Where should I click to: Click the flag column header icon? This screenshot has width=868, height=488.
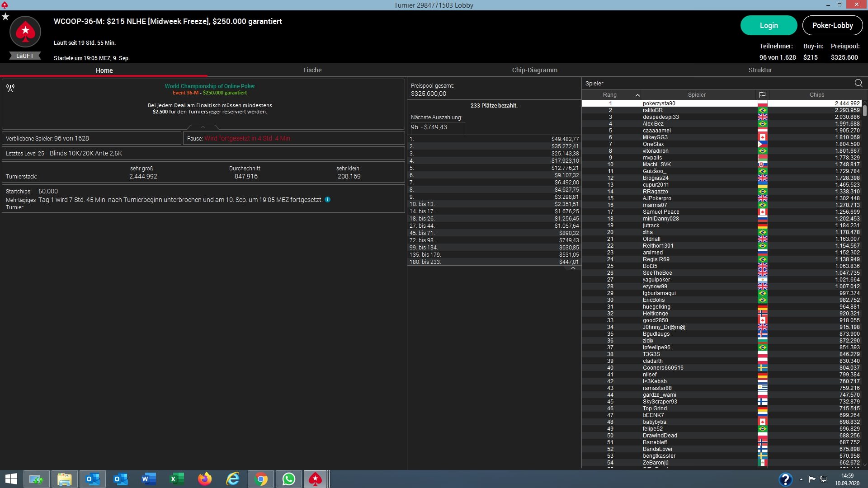762,95
